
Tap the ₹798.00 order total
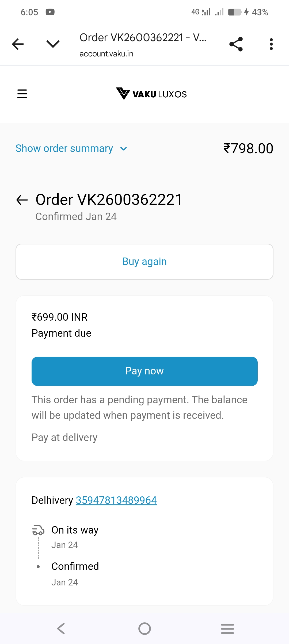(x=248, y=148)
